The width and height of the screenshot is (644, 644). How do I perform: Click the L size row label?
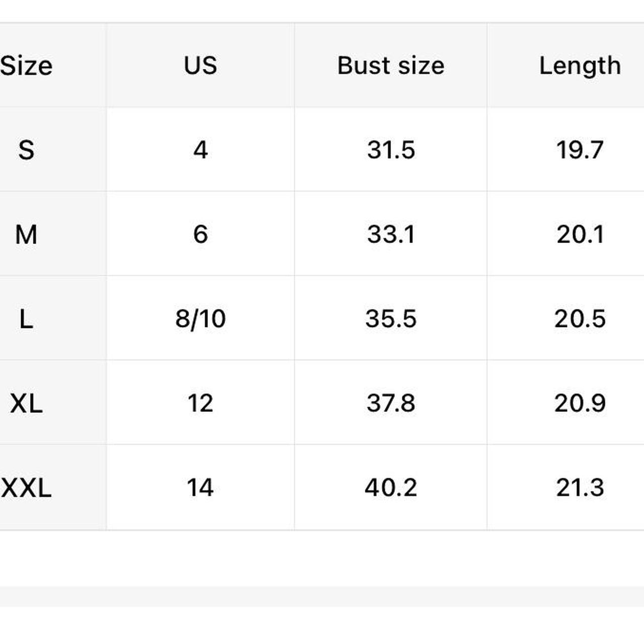[x=26, y=319]
